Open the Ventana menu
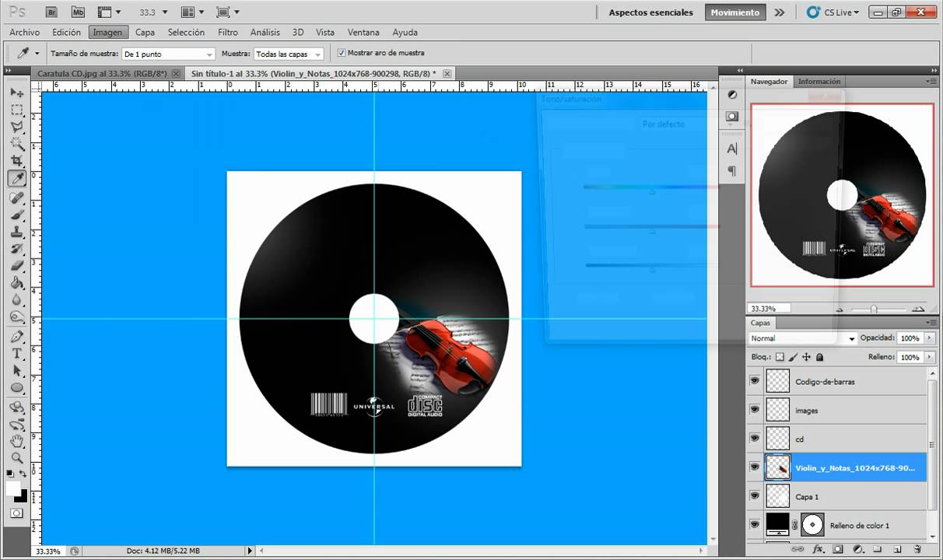The height and width of the screenshot is (560, 943). (x=363, y=32)
